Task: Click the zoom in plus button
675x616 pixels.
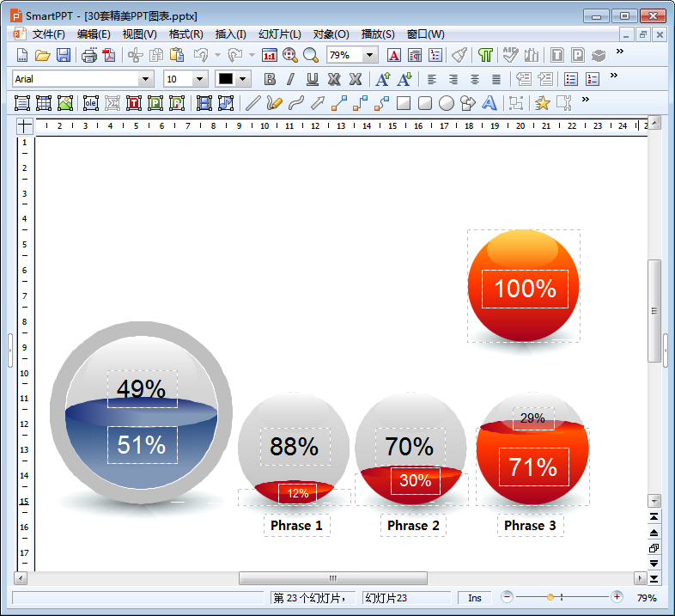Action: [x=617, y=597]
